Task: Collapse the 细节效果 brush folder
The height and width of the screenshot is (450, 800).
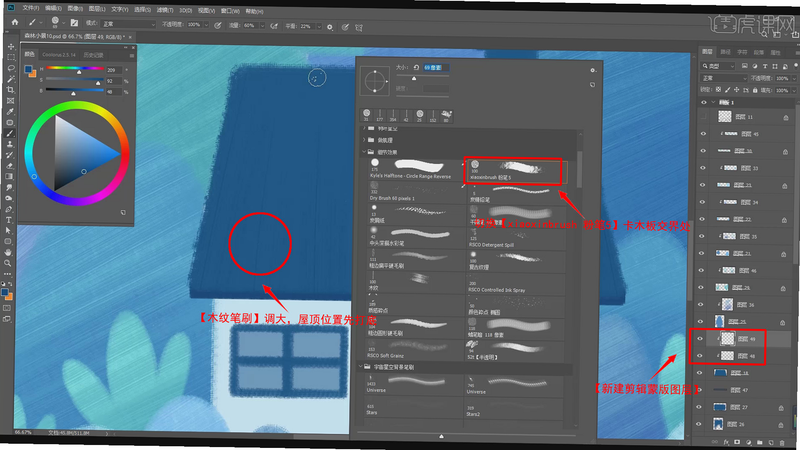Action: point(364,152)
